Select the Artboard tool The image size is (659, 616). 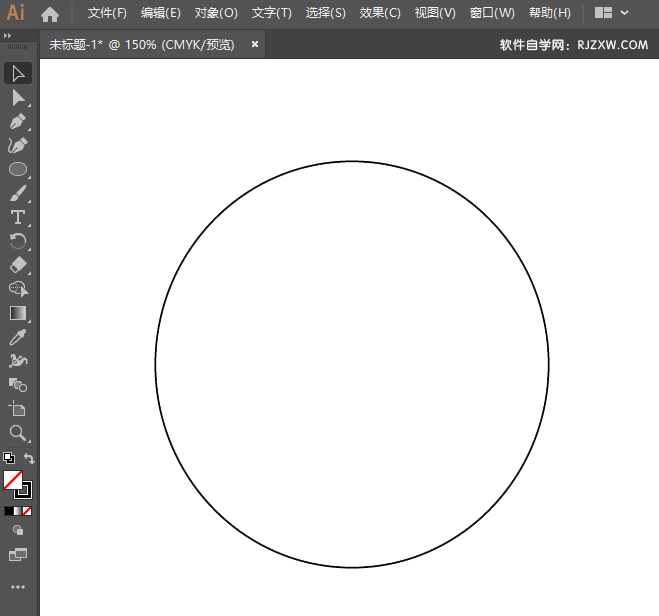[18, 409]
